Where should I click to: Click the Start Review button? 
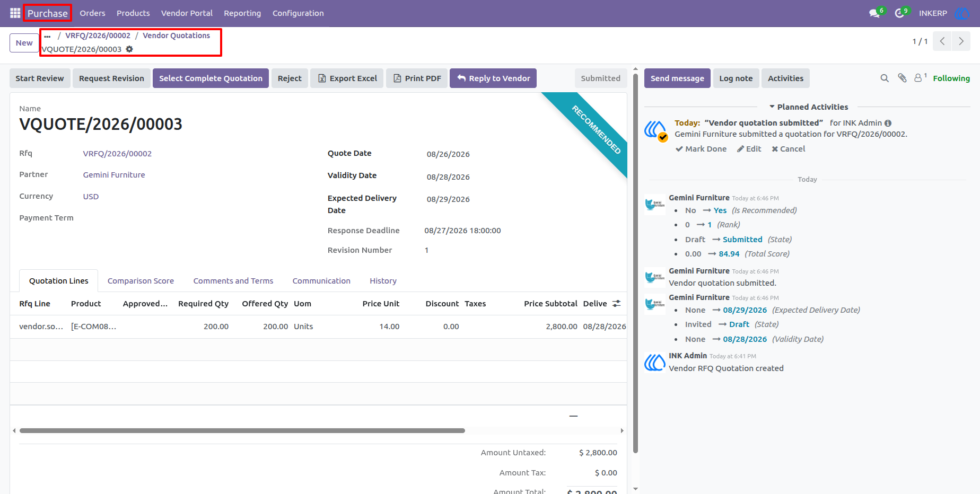click(x=40, y=78)
